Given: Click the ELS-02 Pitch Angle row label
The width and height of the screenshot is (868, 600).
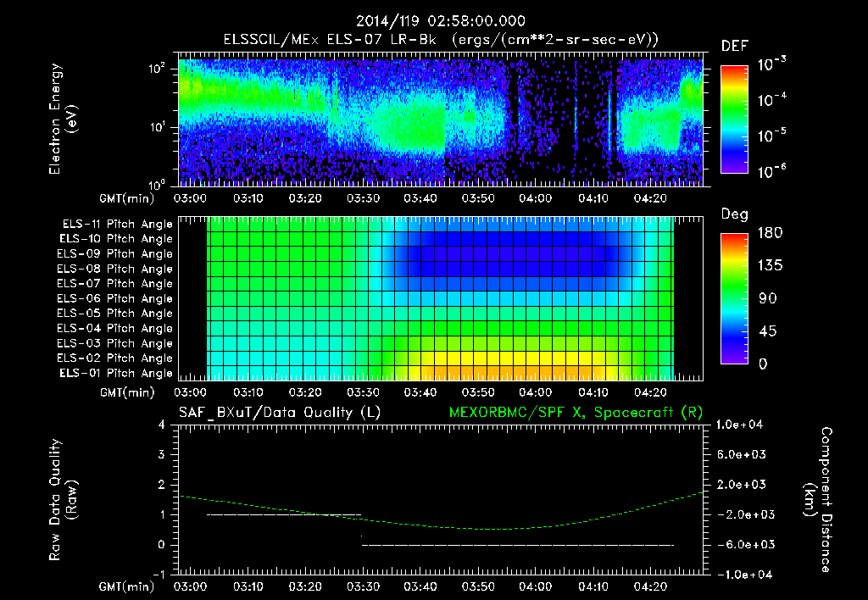Looking at the screenshot, I should click(115, 358).
